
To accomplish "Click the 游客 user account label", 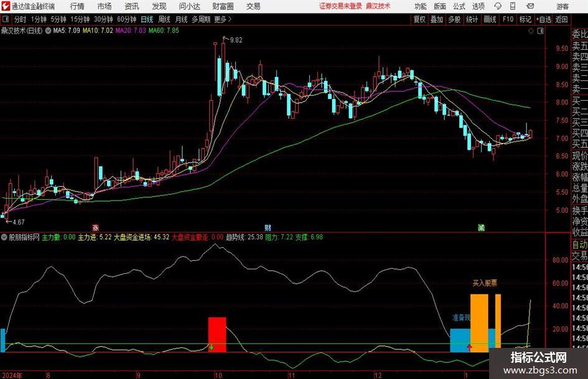I will pyautogui.click(x=562, y=6).
